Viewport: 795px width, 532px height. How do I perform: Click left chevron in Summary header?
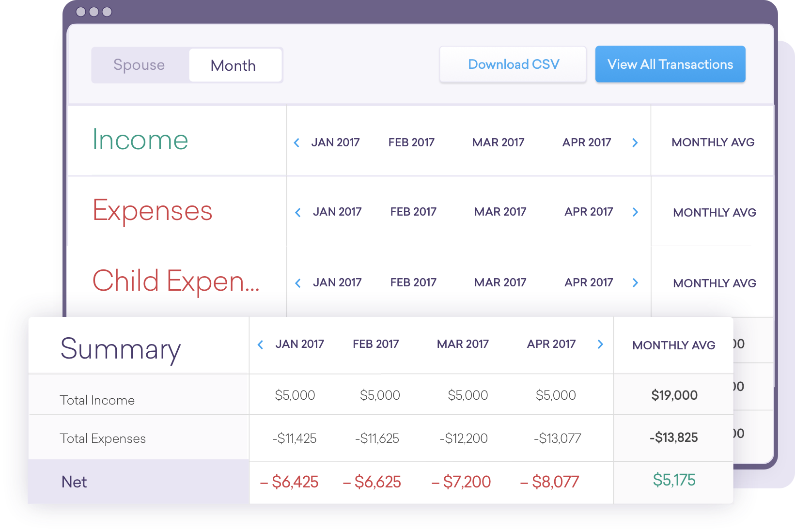(261, 344)
